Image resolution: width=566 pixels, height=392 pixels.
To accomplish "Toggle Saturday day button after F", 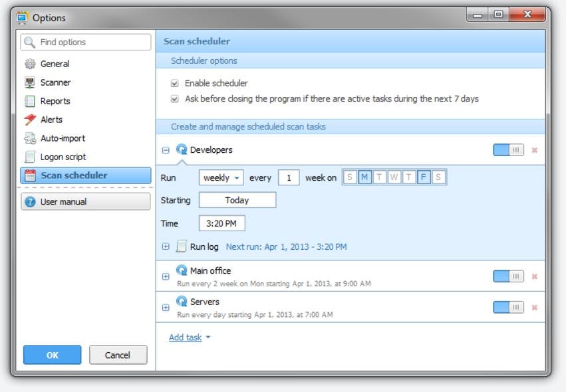I will pos(438,177).
